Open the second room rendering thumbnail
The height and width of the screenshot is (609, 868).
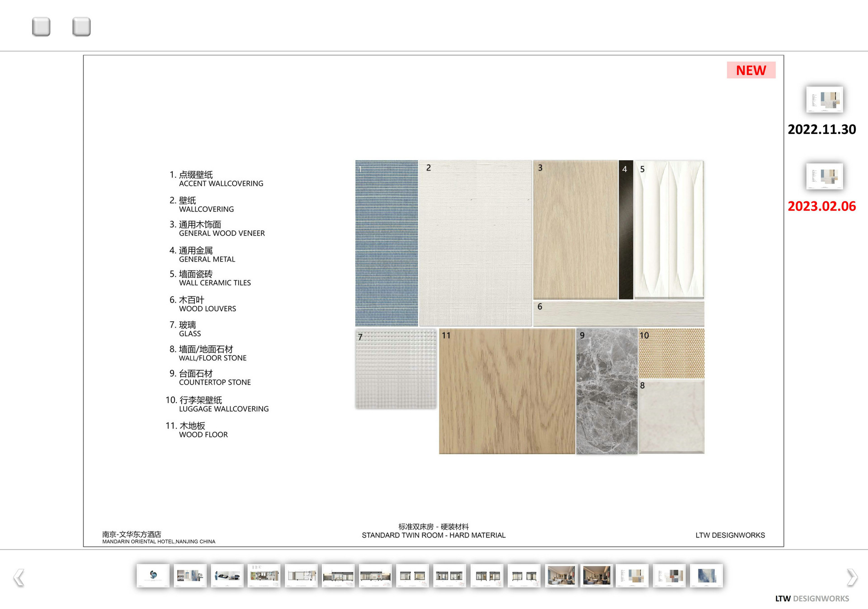click(x=596, y=576)
